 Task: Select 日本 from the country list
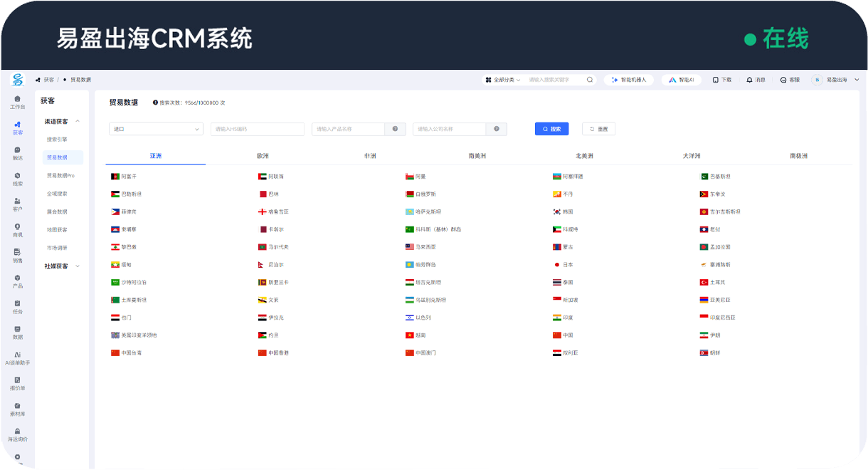(567, 265)
